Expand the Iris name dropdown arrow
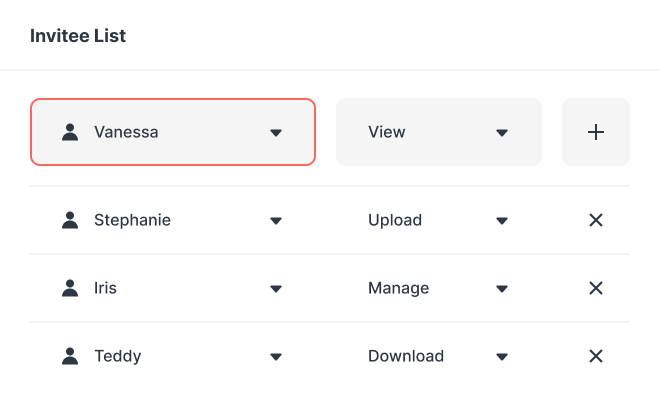The image size is (660, 412). point(276,288)
